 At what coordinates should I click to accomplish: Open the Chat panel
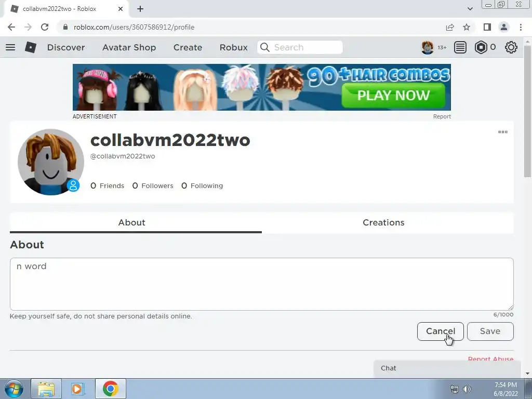[x=447, y=368]
